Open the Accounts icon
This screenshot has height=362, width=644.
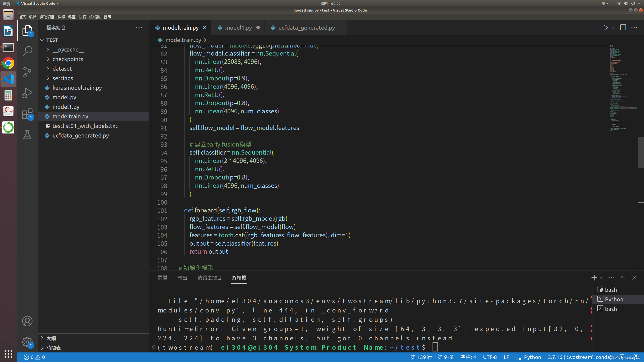(27, 321)
